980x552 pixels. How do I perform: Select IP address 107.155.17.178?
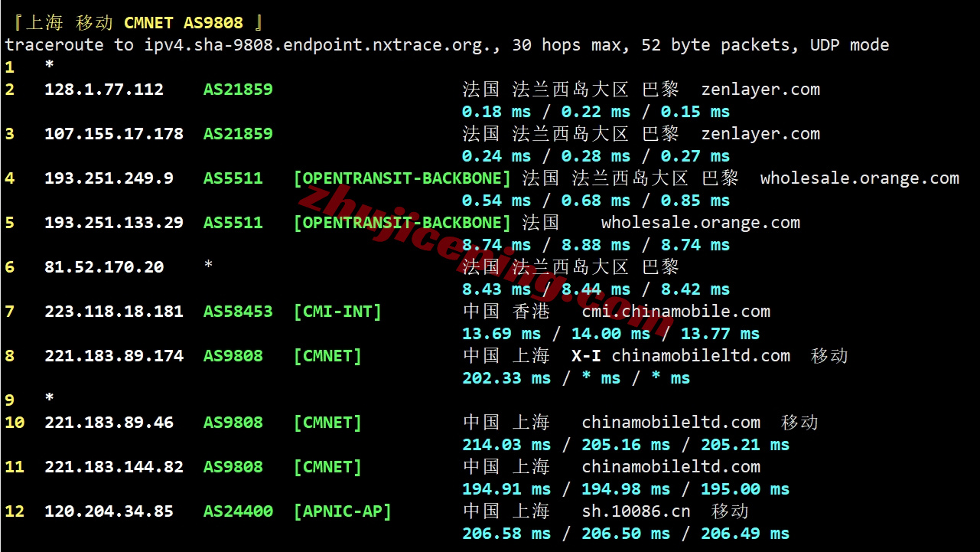[114, 134]
